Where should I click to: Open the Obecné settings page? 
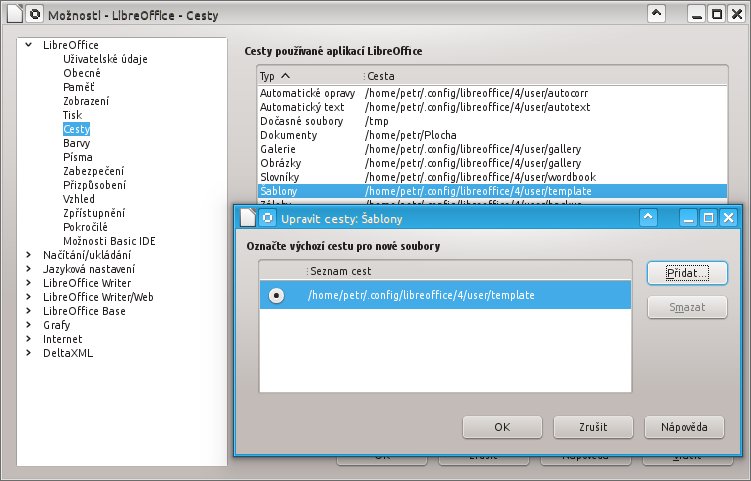point(82,73)
